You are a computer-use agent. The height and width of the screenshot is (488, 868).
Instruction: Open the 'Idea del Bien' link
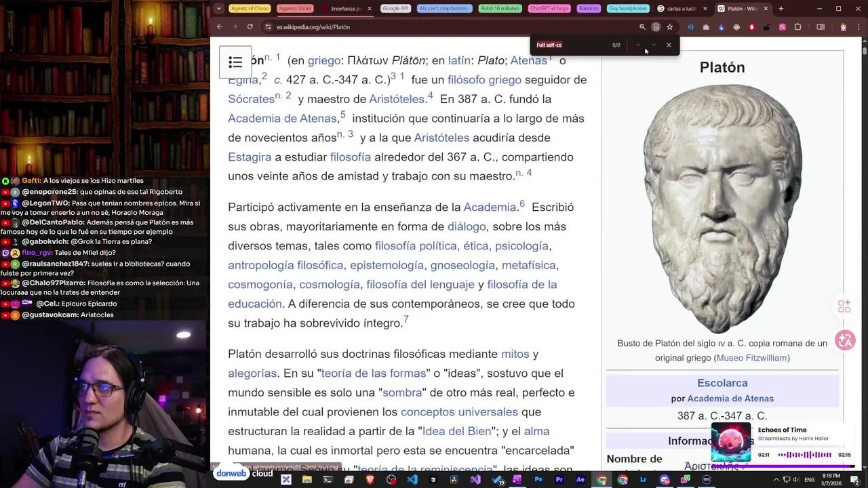point(456,431)
